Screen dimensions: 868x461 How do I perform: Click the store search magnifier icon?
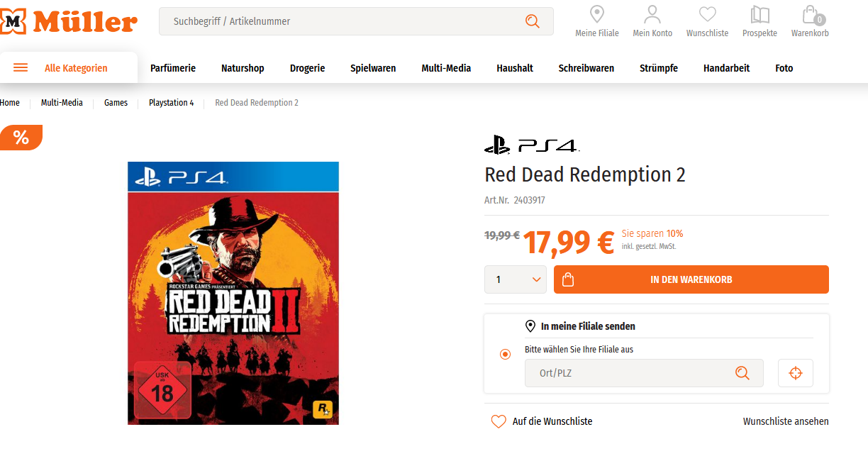742,373
